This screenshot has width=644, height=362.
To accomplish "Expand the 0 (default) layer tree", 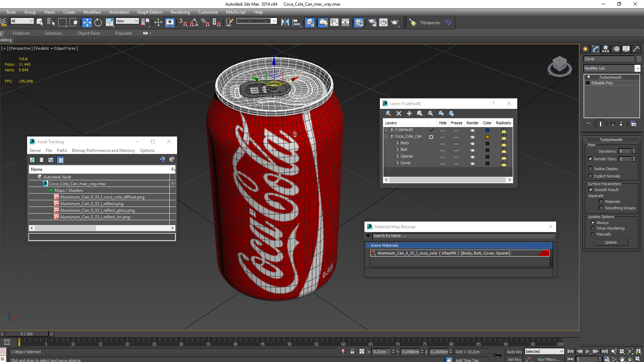I will point(386,130).
